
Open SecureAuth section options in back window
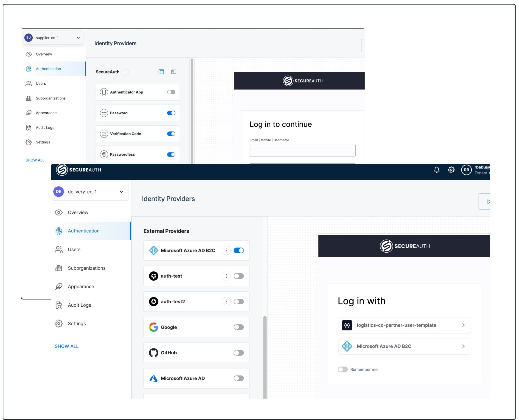pos(125,72)
